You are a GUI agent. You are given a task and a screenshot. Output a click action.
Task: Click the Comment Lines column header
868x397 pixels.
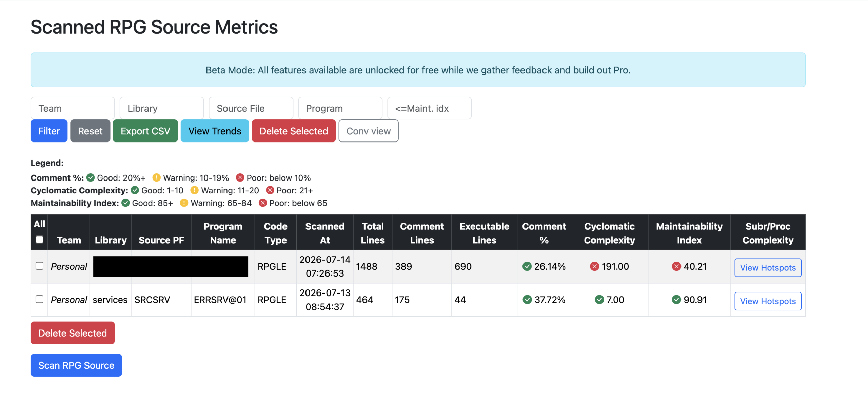pyautogui.click(x=422, y=233)
